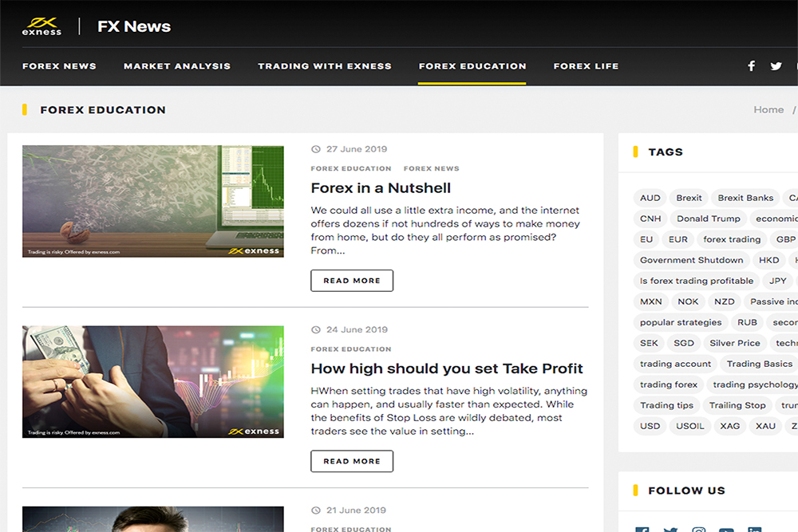798x532 pixels.
Task: Click the 24 June 2019 date text
Action: point(357,329)
